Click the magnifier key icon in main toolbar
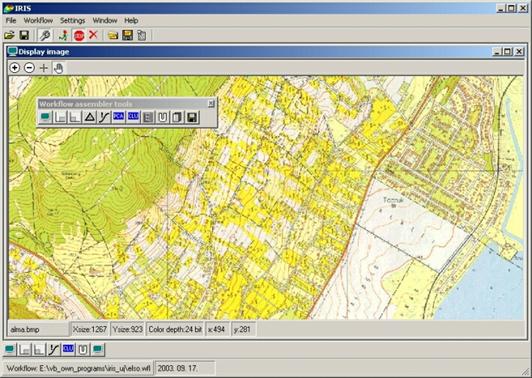The image size is (532, 378). pos(44,35)
